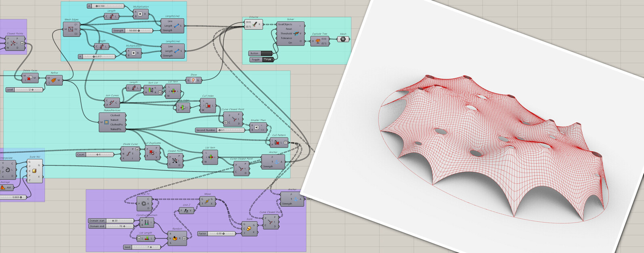Adjust the Strength slider at 50.000
This screenshot has height=253, width=644.
pos(132,31)
